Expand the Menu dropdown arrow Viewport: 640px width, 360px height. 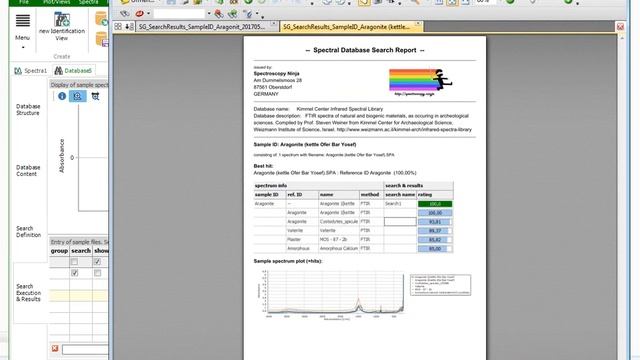pos(23,47)
